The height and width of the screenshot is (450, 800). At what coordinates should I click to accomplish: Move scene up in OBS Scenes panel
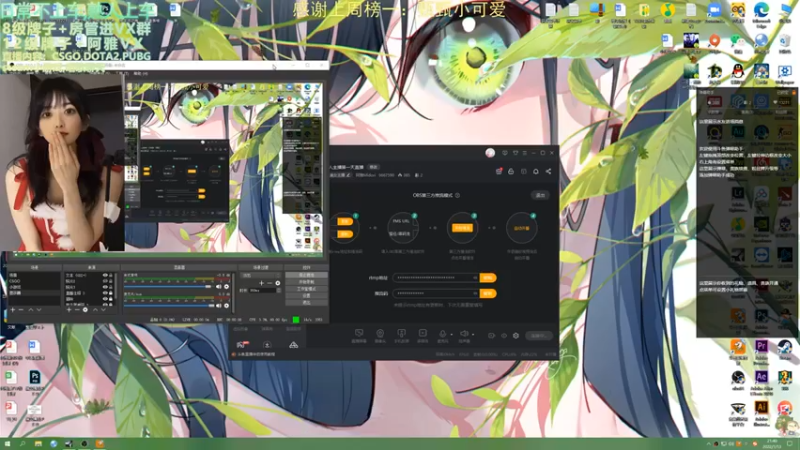[31, 310]
